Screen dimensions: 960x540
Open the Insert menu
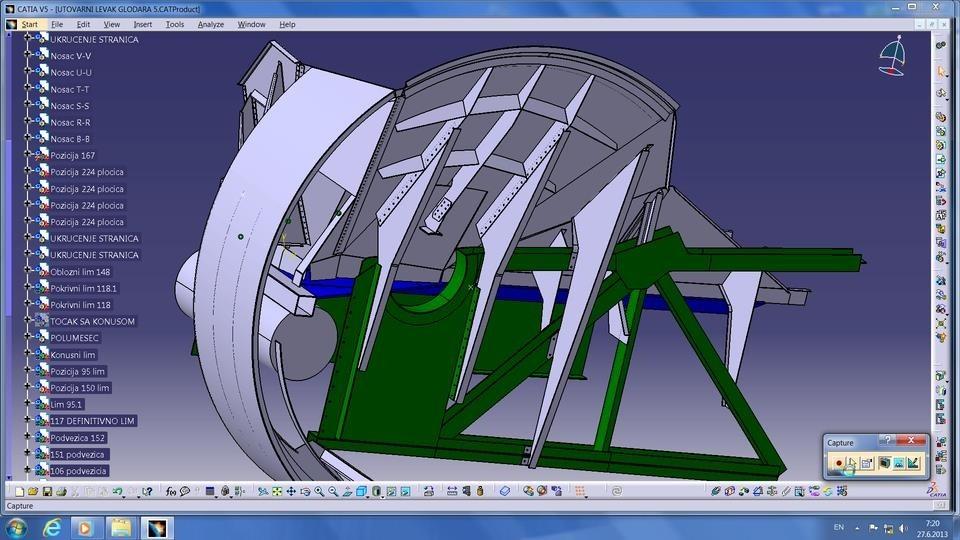[x=143, y=24]
